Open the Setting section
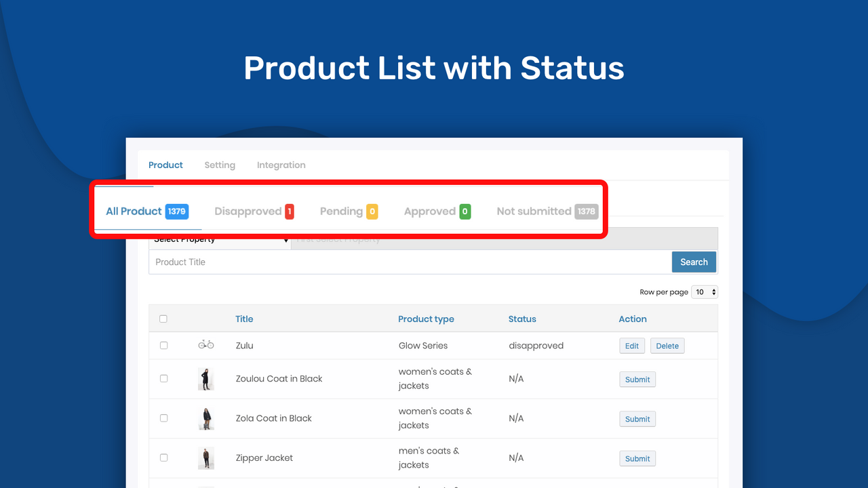This screenshot has width=868, height=488. 220,165
